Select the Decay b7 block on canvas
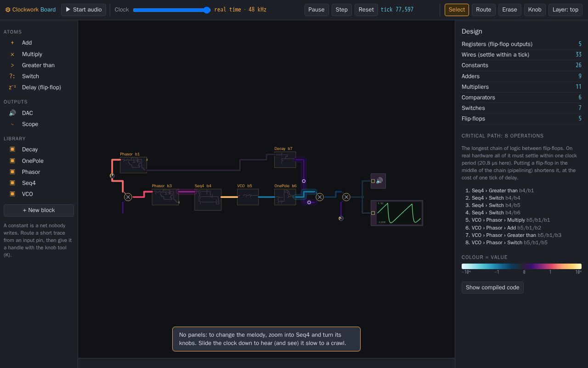588x368 pixels. click(x=285, y=160)
